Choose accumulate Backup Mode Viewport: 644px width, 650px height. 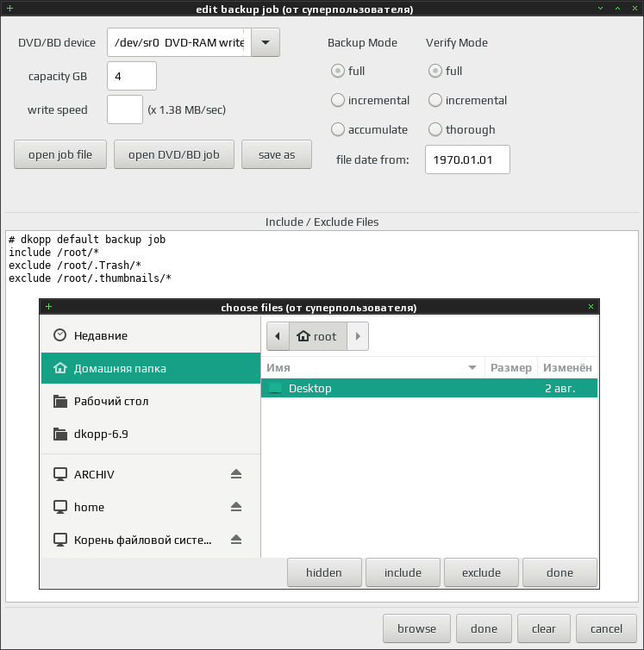pyautogui.click(x=338, y=129)
